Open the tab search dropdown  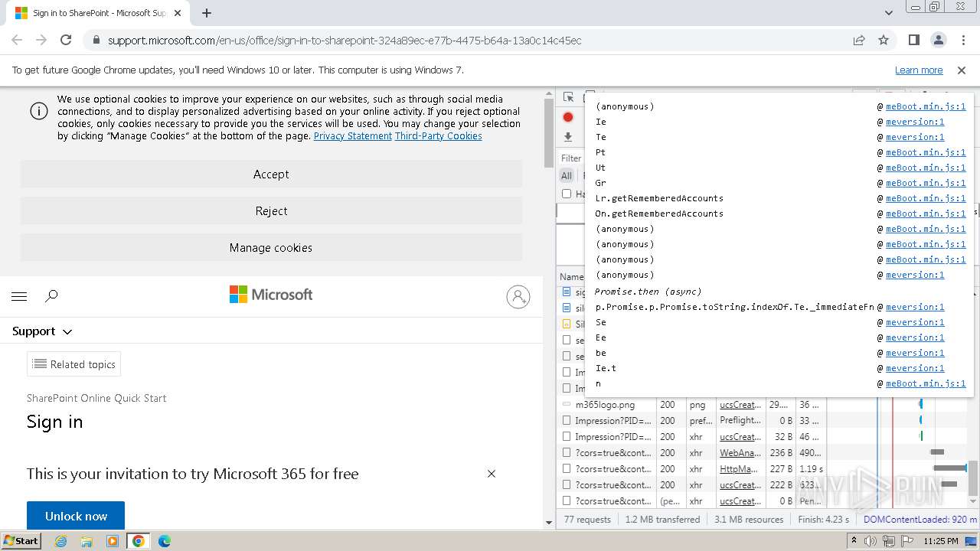pyautogui.click(x=888, y=13)
